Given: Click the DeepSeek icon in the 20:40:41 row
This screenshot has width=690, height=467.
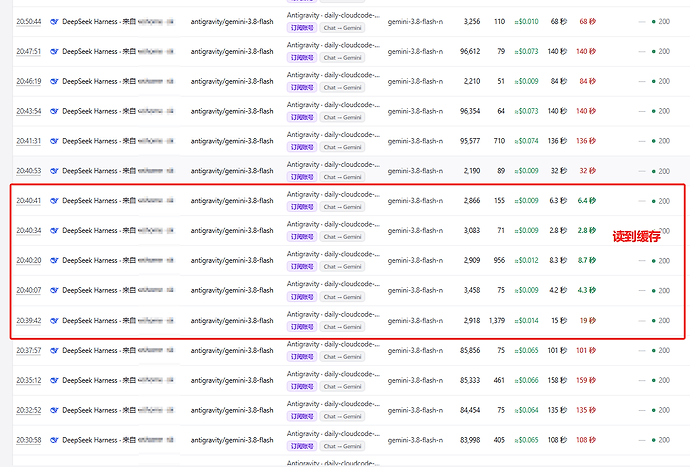Looking at the screenshot, I should 54,201.
